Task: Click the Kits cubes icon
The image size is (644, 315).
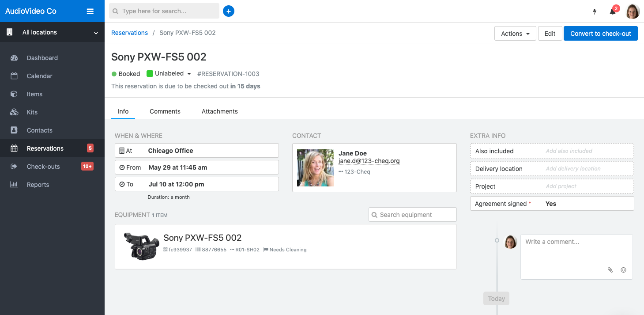Action: [x=14, y=112]
